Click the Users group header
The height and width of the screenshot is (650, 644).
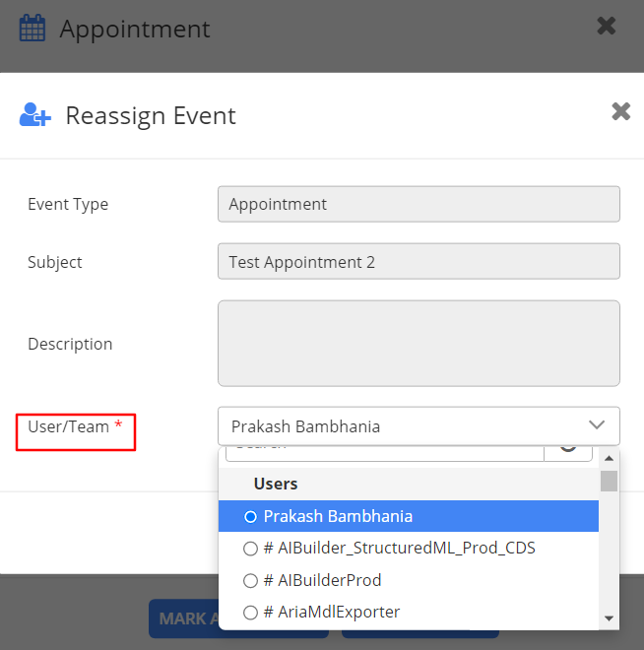(x=276, y=484)
